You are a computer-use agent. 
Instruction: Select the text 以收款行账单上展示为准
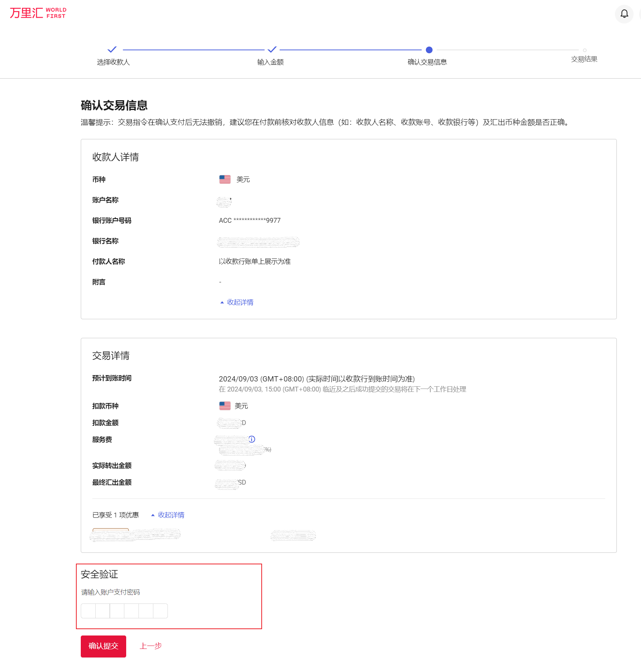(x=255, y=261)
